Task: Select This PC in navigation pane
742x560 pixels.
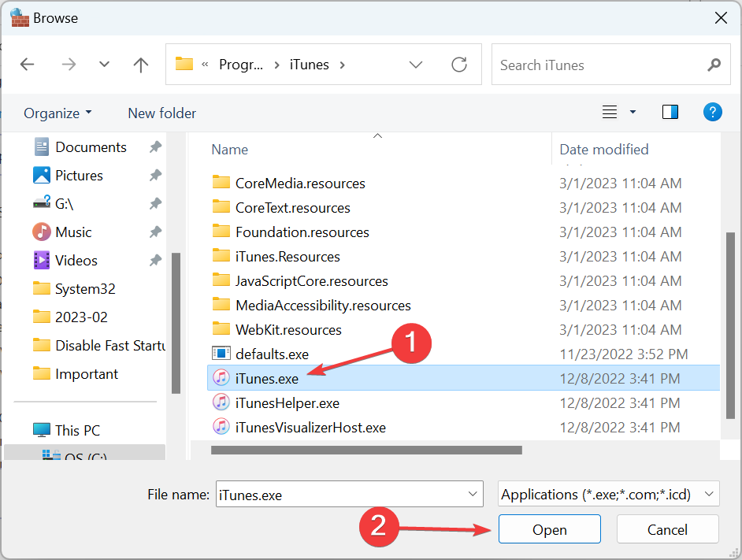Action: click(x=78, y=430)
